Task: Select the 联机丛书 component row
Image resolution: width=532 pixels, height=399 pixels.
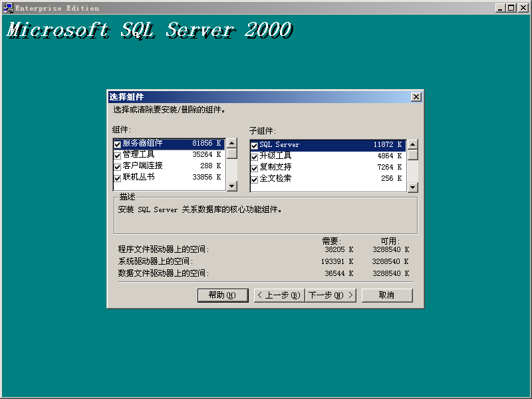Action: click(169, 177)
